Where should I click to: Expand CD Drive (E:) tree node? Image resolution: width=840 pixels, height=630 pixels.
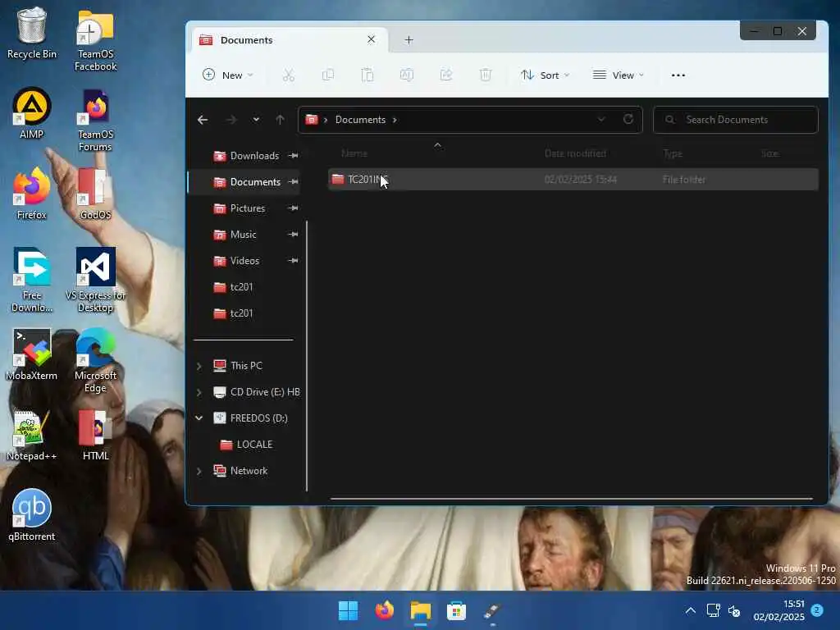click(x=199, y=392)
